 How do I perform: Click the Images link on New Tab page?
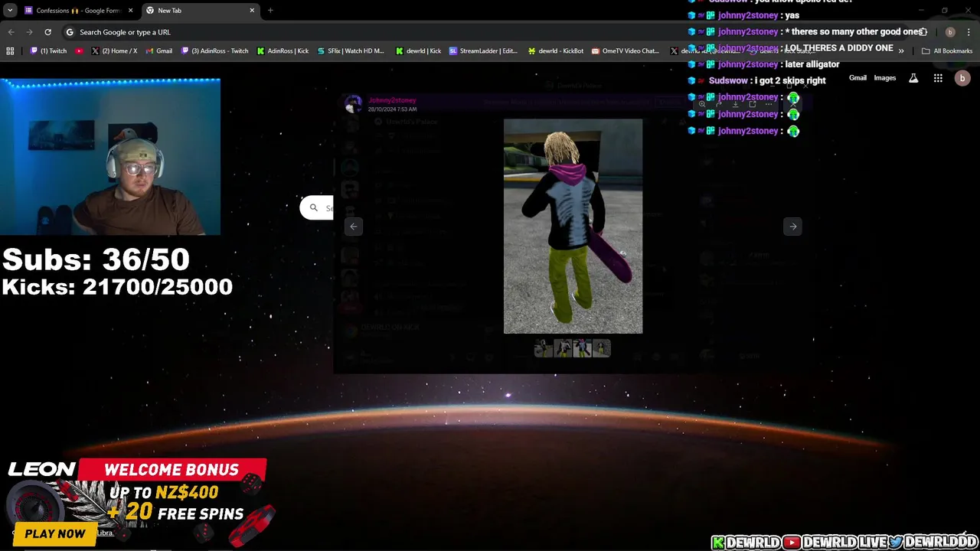tap(884, 78)
